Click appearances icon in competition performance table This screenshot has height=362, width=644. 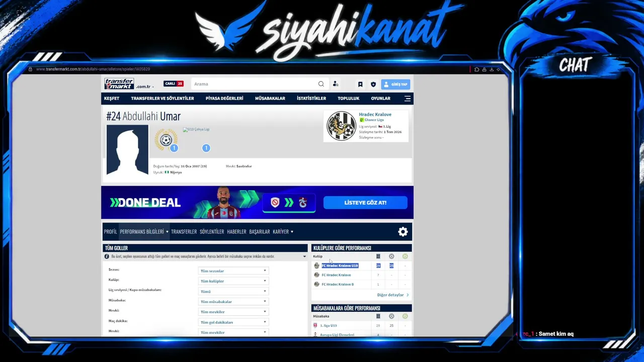[x=378, y=316]
